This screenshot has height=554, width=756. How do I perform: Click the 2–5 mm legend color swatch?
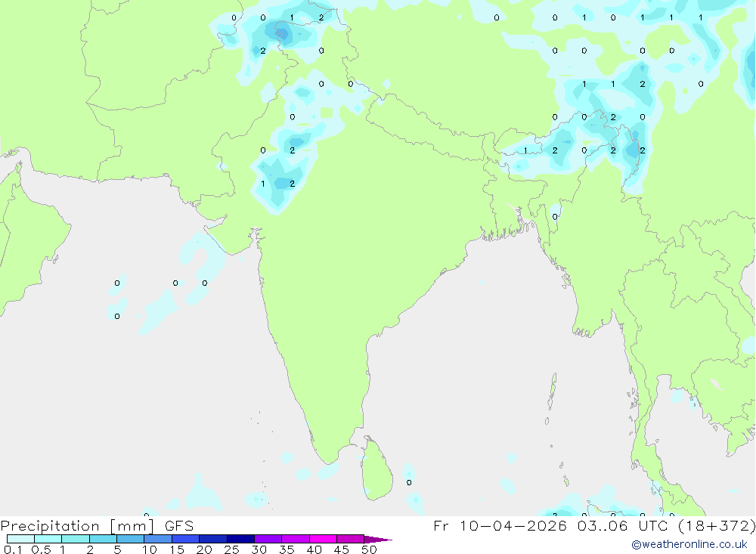[x=103, y=539]
